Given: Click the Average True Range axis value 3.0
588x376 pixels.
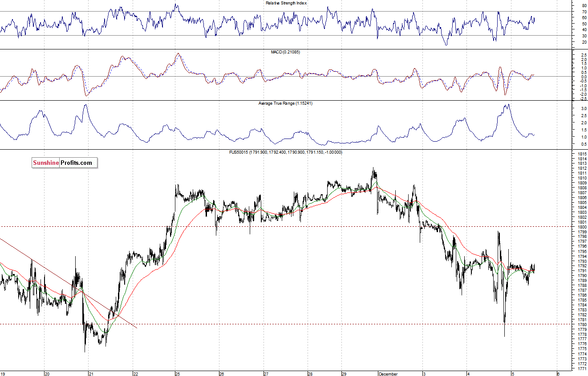Looking at the screenshot, I should 584,108.
